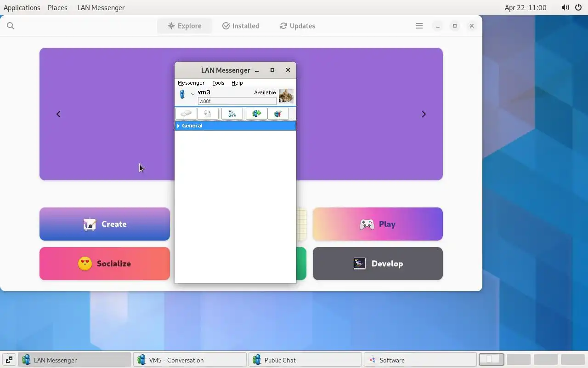Maximize the LAN Messenger window
Image resolution: width=588 pixels, height=368 pixels.
[x=272, y=70]
